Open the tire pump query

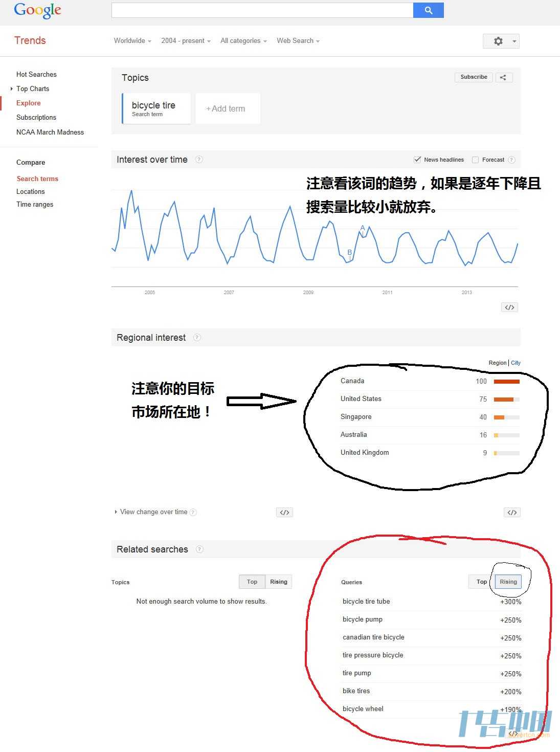(357, 673)
